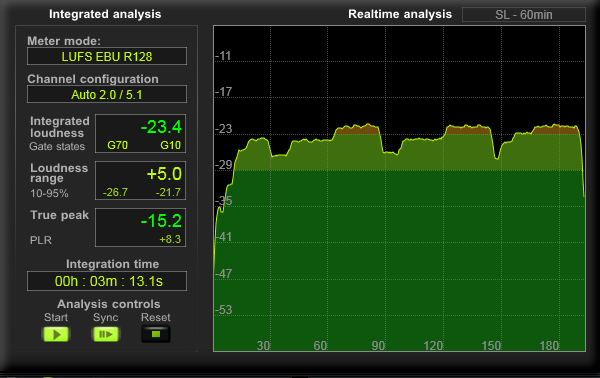600x378 pixels.
Task: Click the -26.7 loudness range low value
Action: pyautogui.click(x=115, y=192)
